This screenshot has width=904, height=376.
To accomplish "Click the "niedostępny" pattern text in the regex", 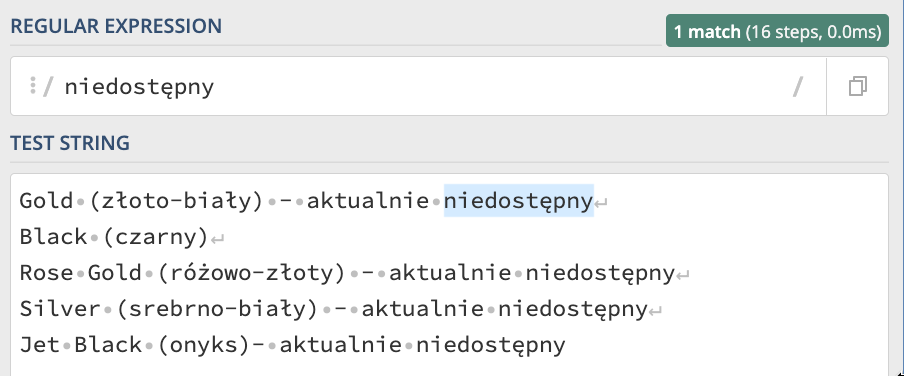I will pos(139,88).
